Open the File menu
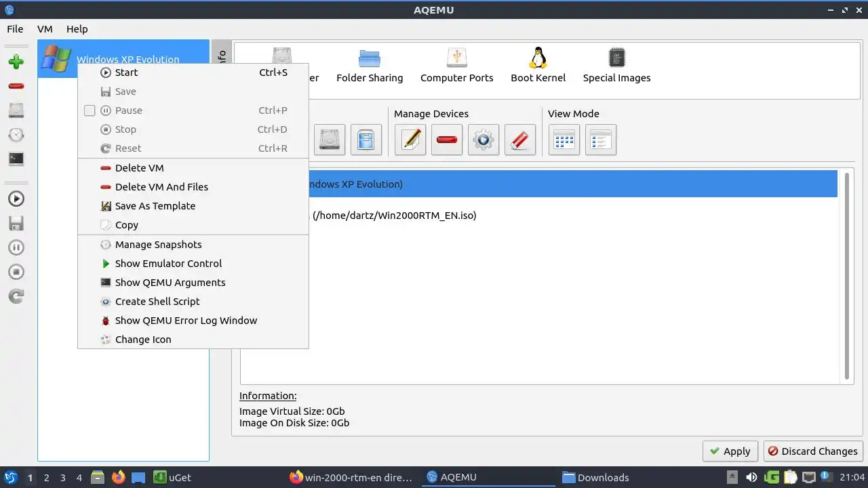The width and height of the screenshot is (868, 488). click(15, 29)
